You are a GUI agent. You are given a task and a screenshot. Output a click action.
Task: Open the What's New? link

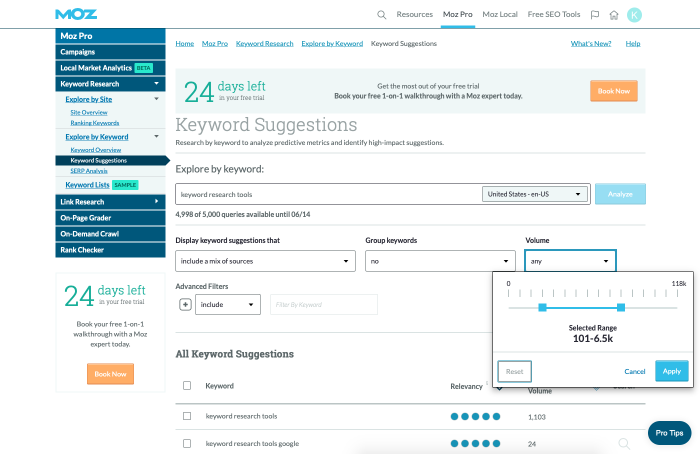click(591, 43)
